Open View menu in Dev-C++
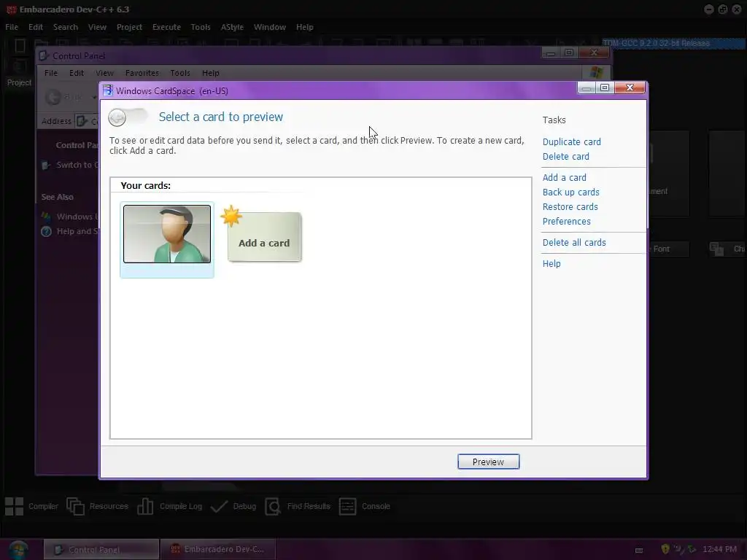747x560 pixels. coord(97,27)
